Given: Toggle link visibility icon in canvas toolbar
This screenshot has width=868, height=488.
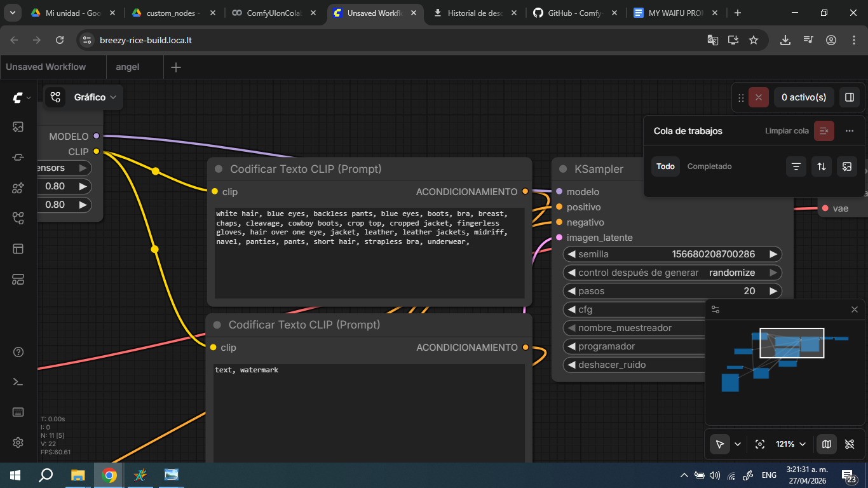Looking at the screenshot, I should tap(850, 444).
